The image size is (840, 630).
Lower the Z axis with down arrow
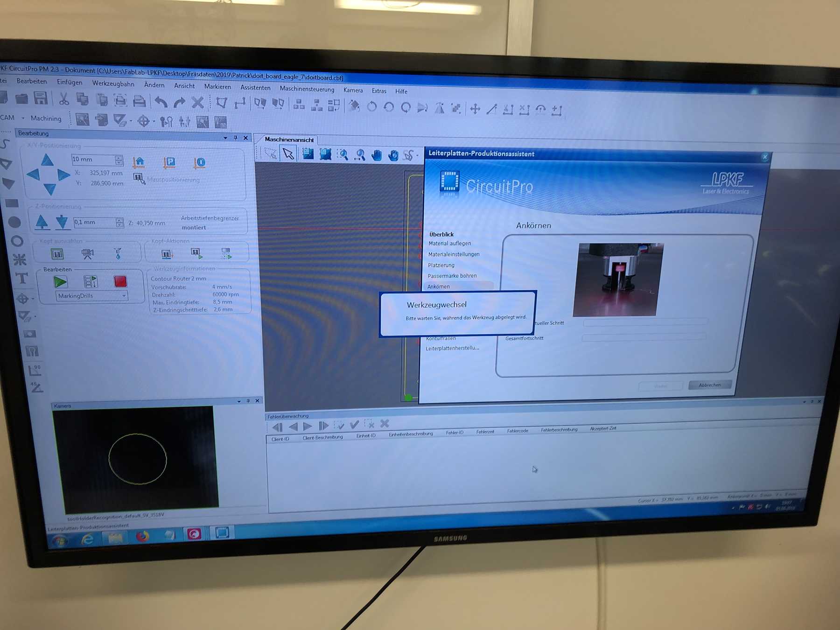[62, 222]
